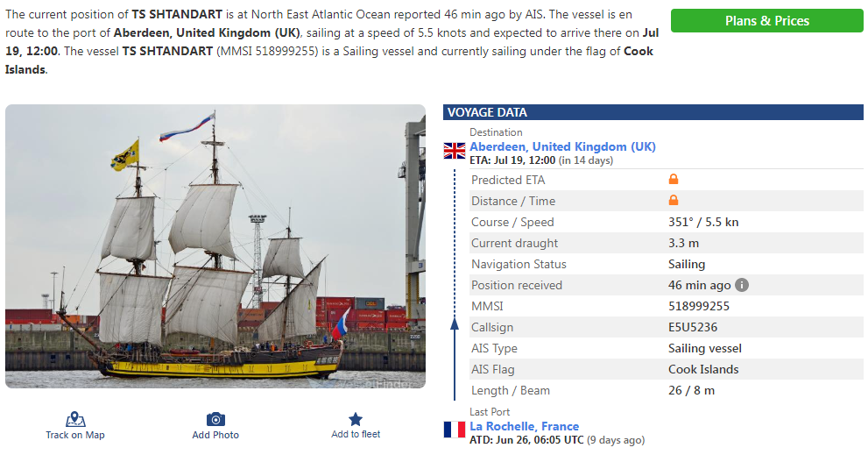The width and height of the screenshot is (868, 462).
Task: Select the Track on Map label
Action: 75,435
